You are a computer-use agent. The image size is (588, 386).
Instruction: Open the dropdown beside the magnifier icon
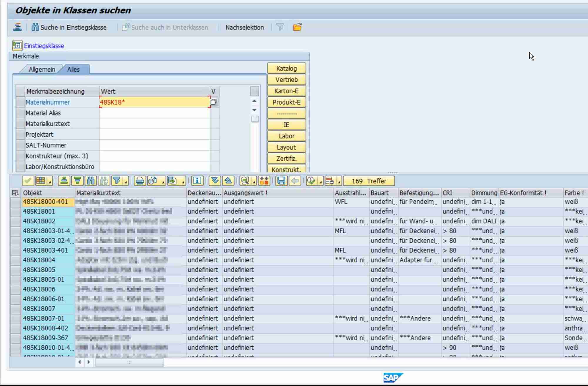(x=254, y=182)
